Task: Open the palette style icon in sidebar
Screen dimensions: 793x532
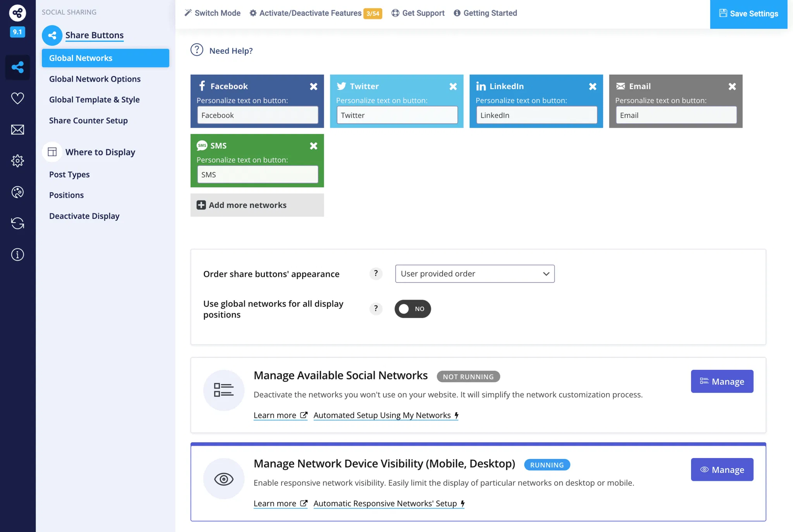Action: [x=17, y=192]
